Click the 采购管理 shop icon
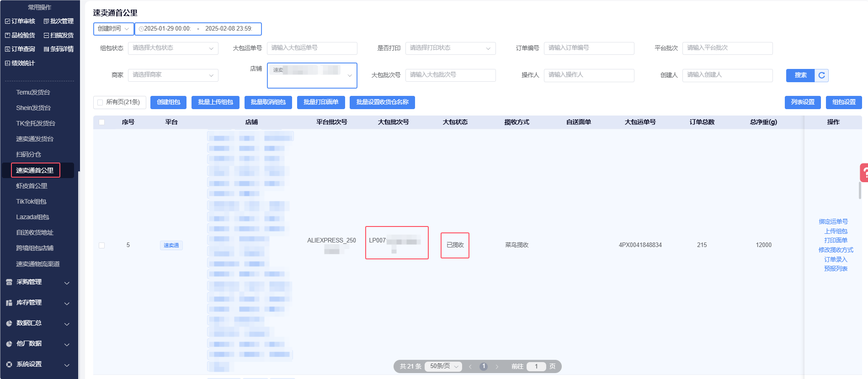 (9, 282)
